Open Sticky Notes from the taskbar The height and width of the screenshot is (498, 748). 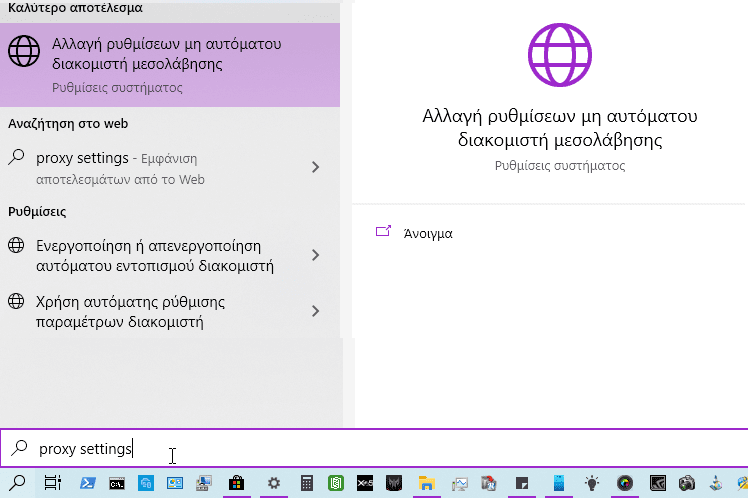522,483
